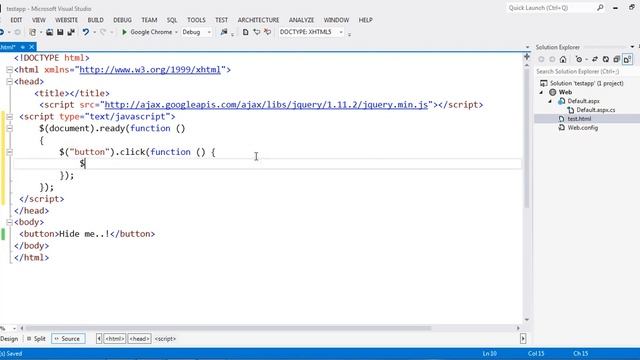Open the WEBSITE menu
The height and width of the screenshot is (360, 640).
point(66,20)
